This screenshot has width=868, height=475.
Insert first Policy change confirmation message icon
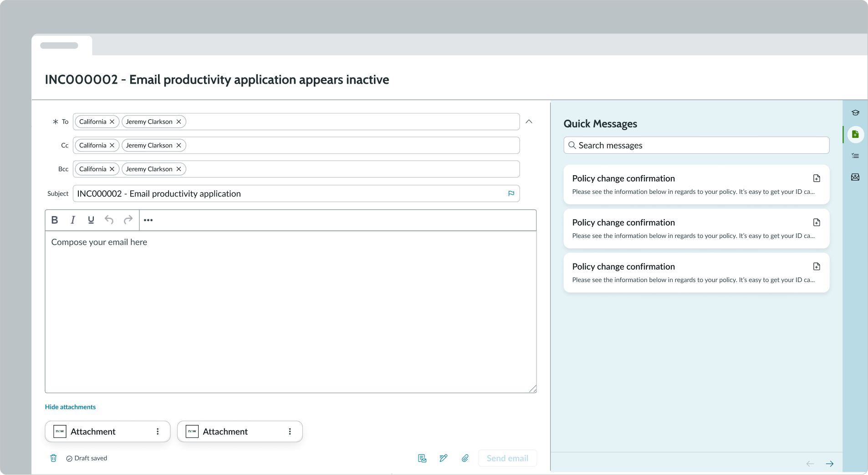[x=817, y=178]
